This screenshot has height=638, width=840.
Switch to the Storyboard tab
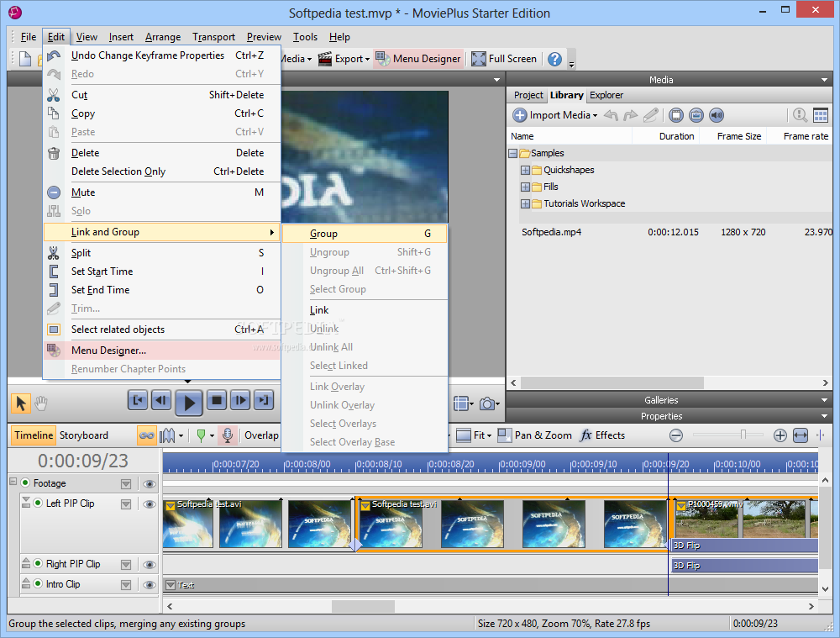[x=83, y=435]
